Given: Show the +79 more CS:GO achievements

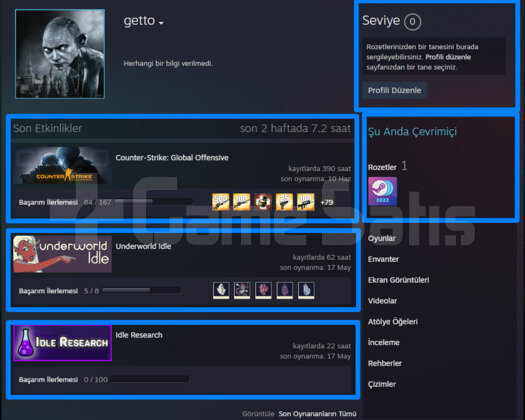Looking at the screenshot, I should 327,202.
